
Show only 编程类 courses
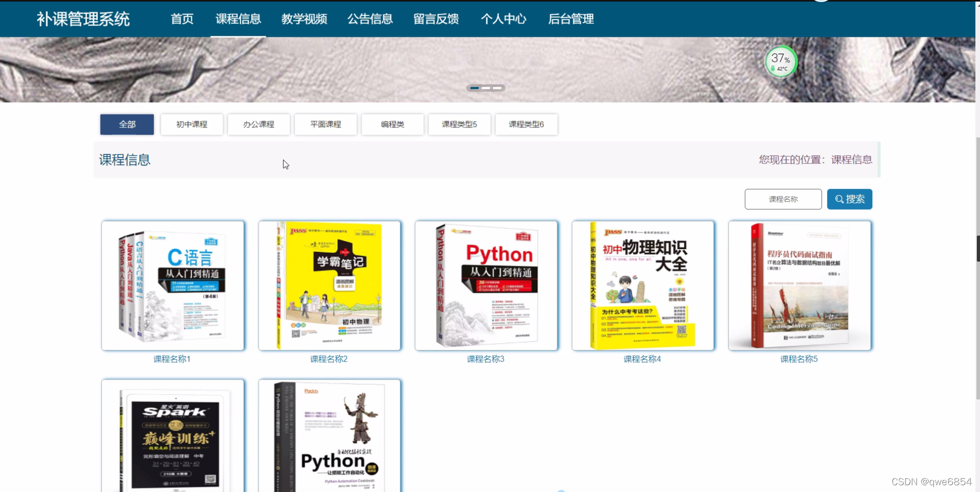tap(392, 124)
